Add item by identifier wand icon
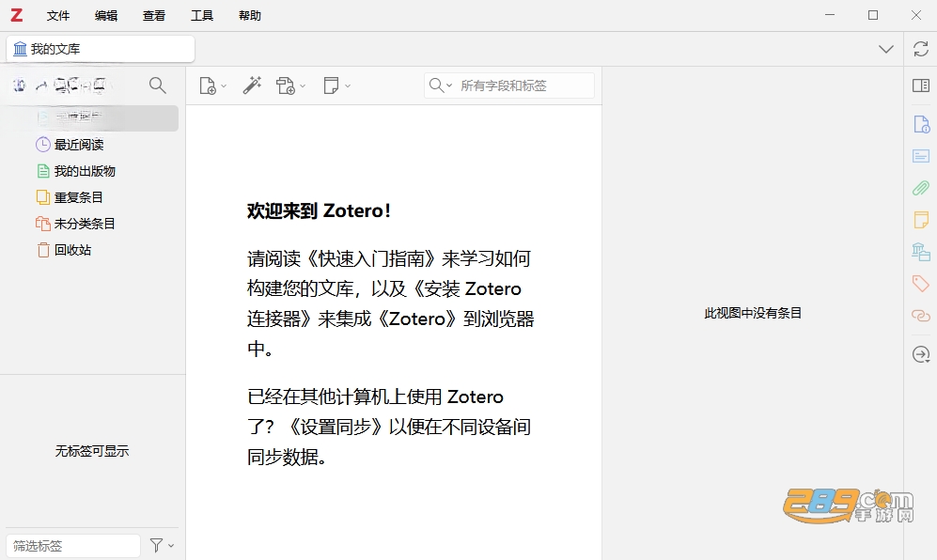Image resolution: width=937 pixels, height=560 pixels. 252,86
